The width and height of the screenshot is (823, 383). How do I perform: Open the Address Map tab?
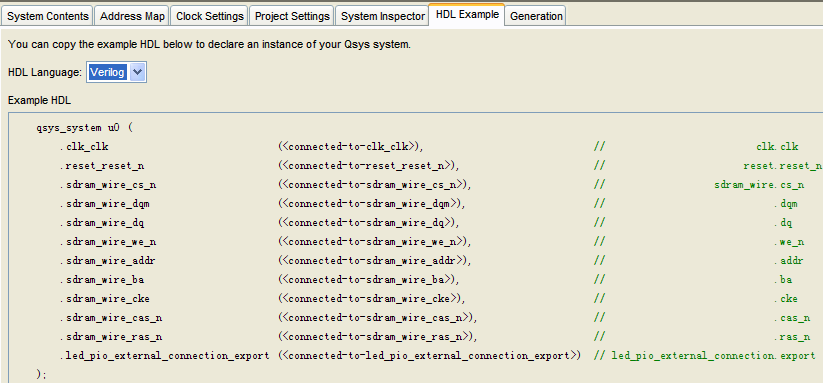(132, 16)
